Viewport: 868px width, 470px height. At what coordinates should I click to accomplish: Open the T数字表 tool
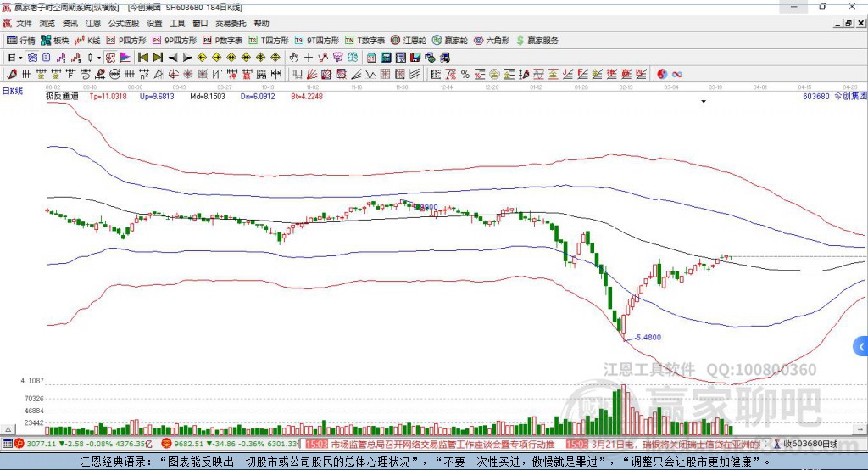[x=364, y=41]
